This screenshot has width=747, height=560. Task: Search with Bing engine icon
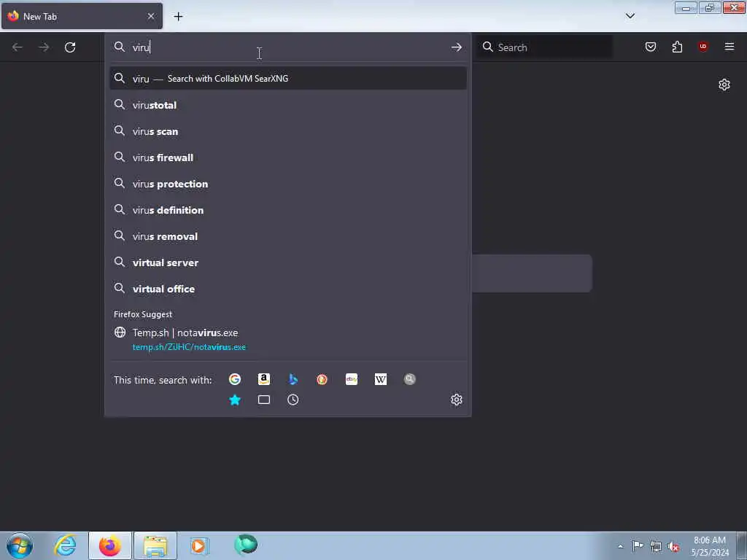(293, 379)
